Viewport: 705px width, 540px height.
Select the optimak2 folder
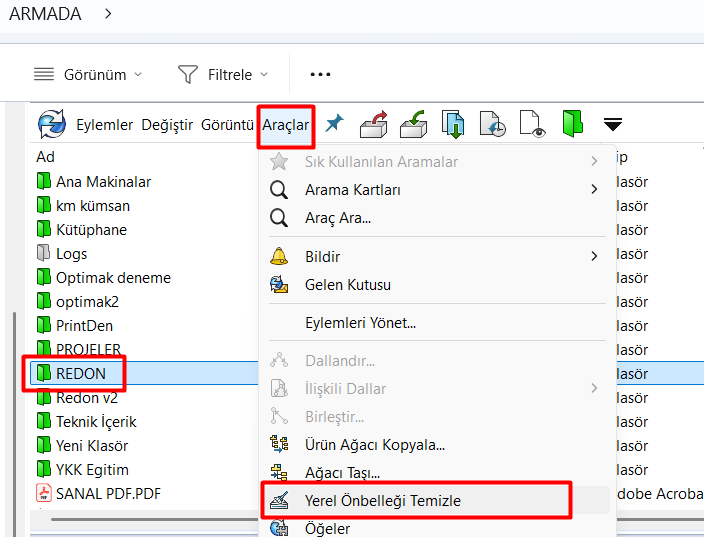(x=87, y=302)
